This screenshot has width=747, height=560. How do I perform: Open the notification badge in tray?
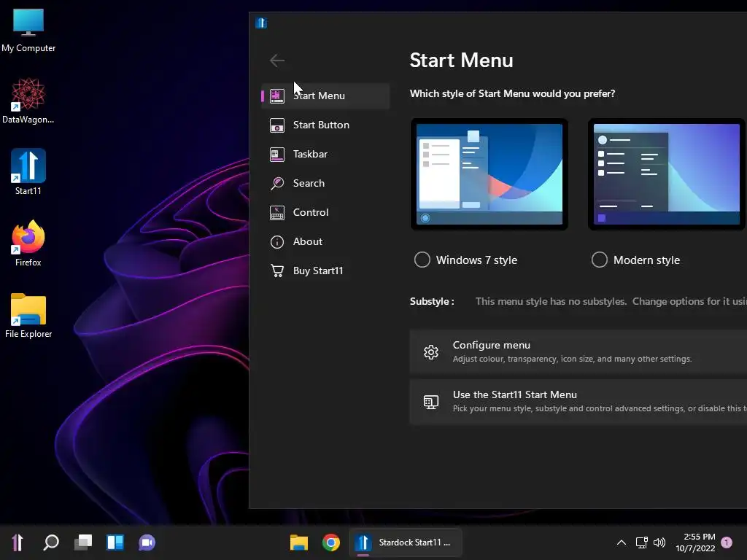[727, 542]
